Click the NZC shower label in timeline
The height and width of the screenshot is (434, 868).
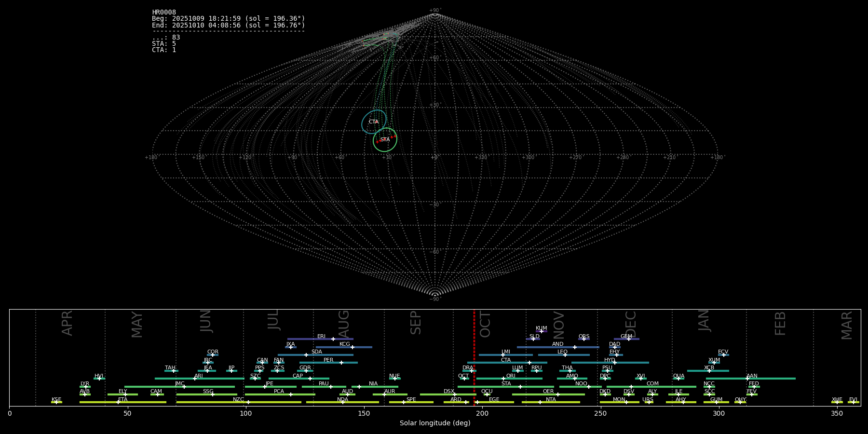(238, 400)
